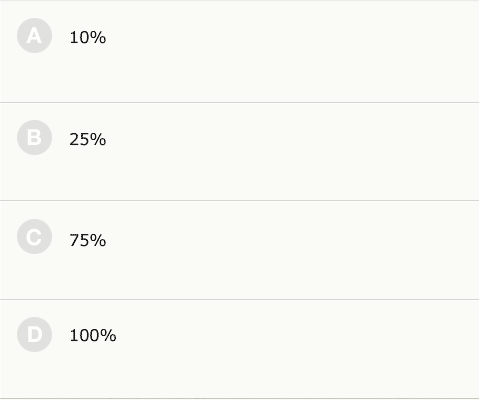Image resolution: width=479 pixels, height=400 pixels.
Task: Select answer option B circle
Action: click(34, 138)
